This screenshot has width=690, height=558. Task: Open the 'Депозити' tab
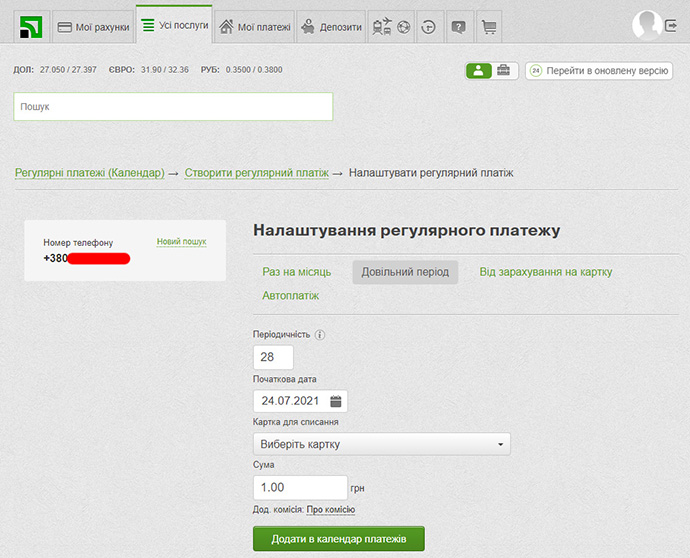(x=331, y=27)
